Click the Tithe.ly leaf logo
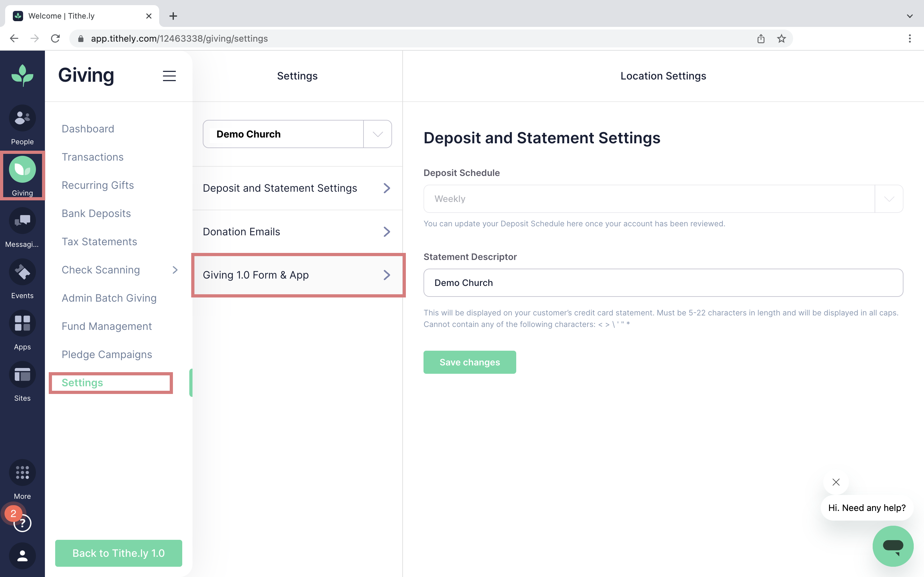 coord(22,75)
